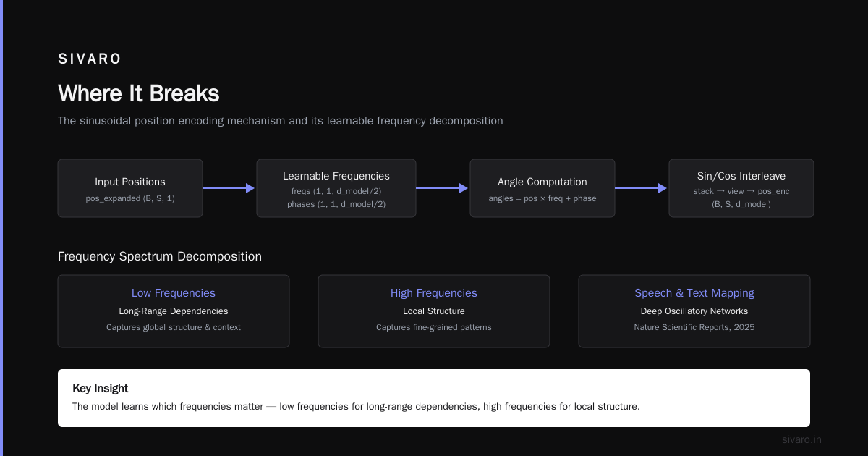
Task: Click the High Frequencies purple title
Action: coord(434,293)
